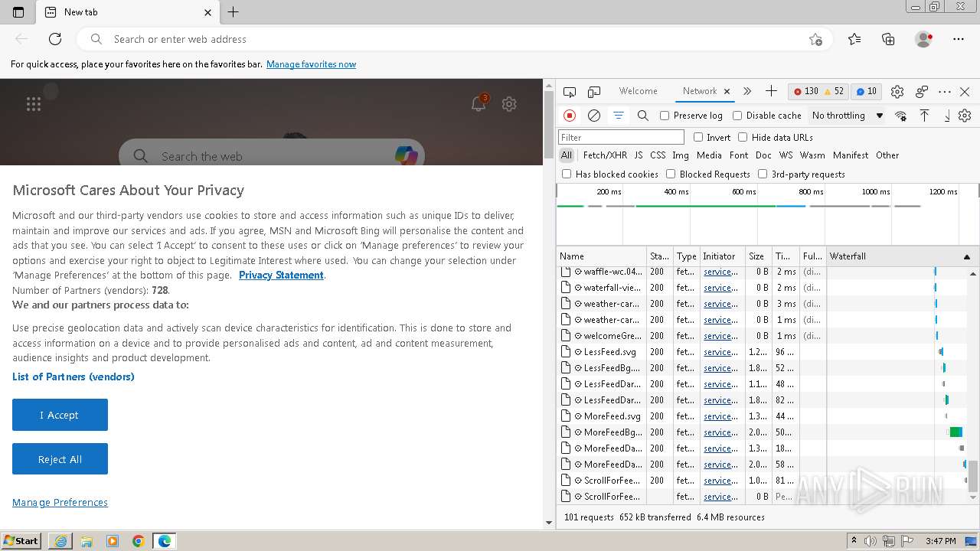Toggle device emulation icon in DevTools
980x551 pixels.
click(594, 92)
